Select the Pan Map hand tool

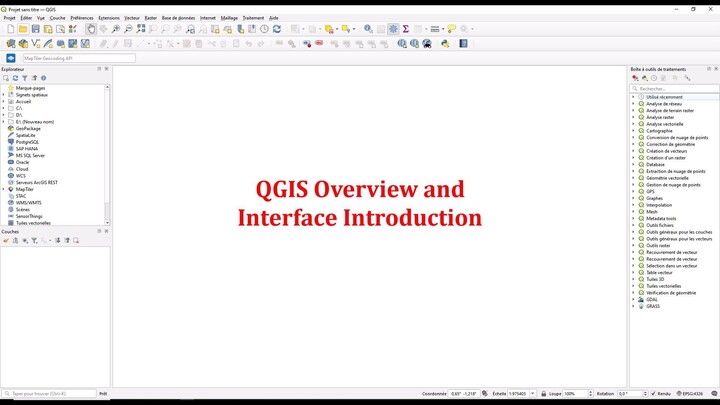coord(91,29)
